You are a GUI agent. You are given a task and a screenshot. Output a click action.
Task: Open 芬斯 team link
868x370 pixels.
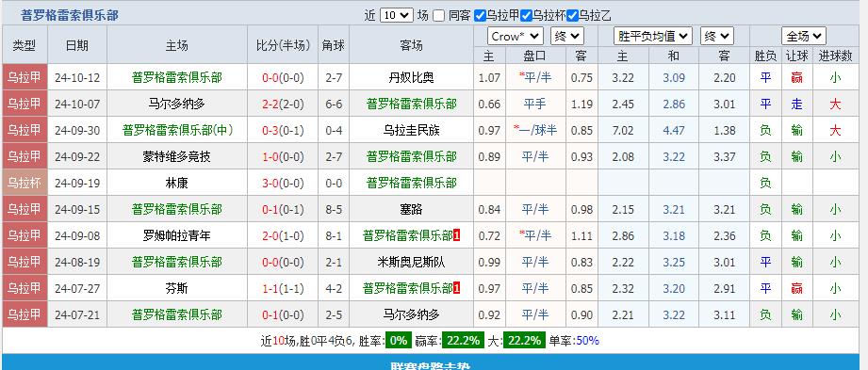(x=176, y=288)
